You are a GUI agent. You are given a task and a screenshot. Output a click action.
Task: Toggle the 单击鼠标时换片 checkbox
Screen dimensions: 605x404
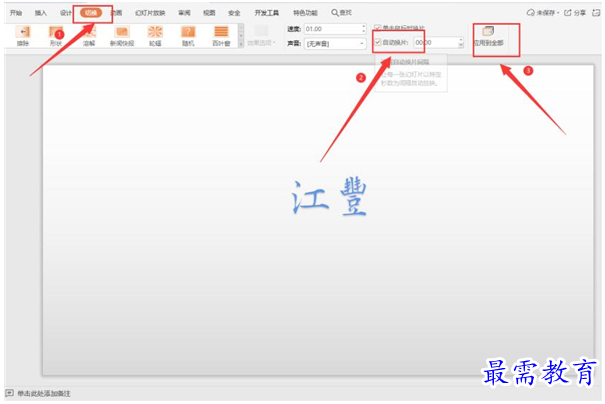(378, 28)
